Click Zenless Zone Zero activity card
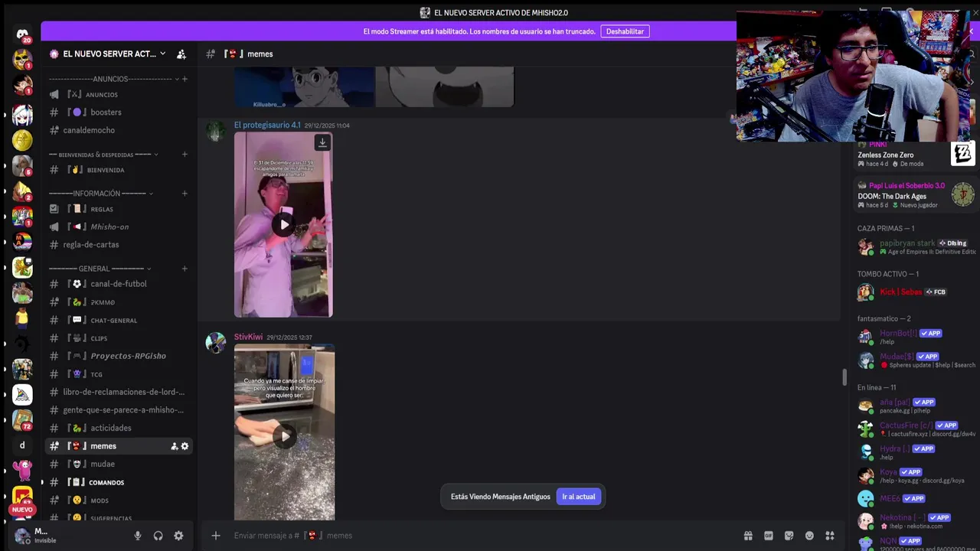The image size is (980, 551). 916,155
